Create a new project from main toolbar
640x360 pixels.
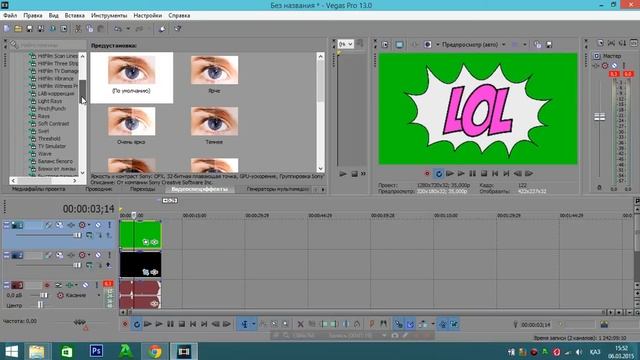[x=7, y=29]
